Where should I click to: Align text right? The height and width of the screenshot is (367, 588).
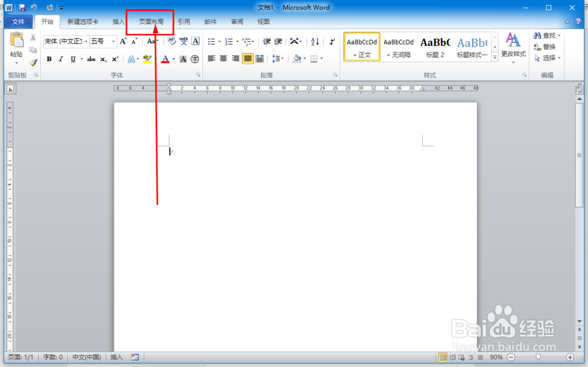click(236, 59)
